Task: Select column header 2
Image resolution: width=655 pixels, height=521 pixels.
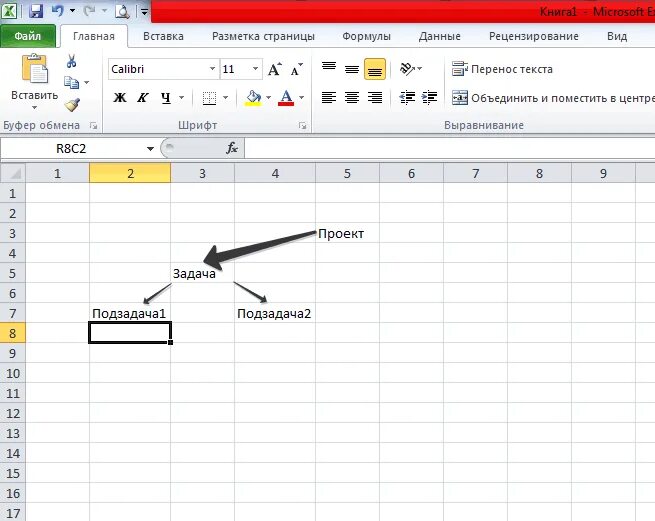Action: coord(130,173)
